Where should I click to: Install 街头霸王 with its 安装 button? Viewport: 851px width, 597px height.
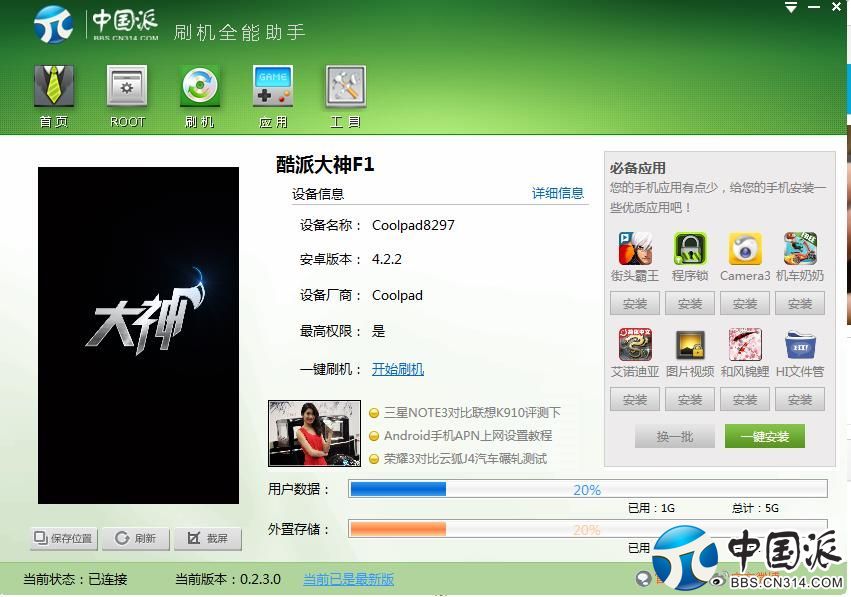635,303
